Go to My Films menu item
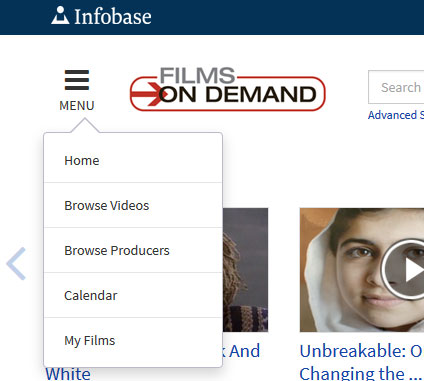The image size is (424, 381). click(x=133, y=340)
